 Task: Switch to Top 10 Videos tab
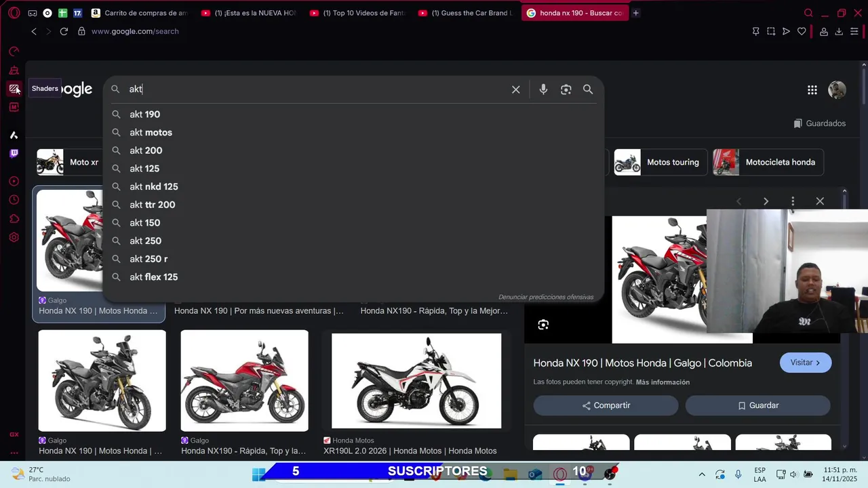[x=357, y=13]
